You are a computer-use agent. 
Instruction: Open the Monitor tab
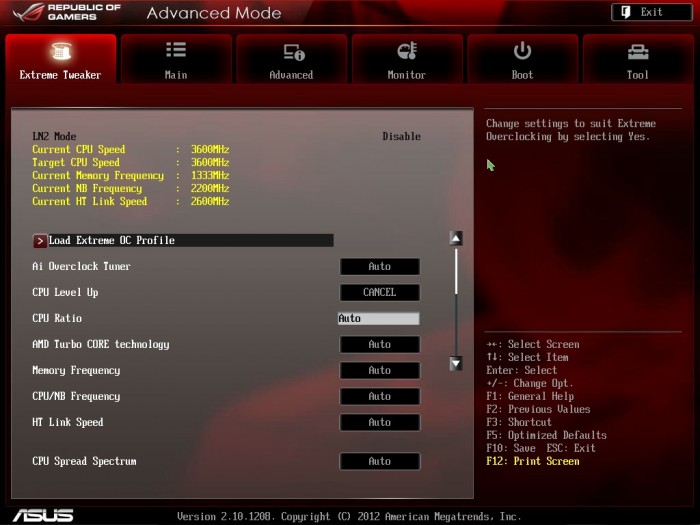pos(407,58)
